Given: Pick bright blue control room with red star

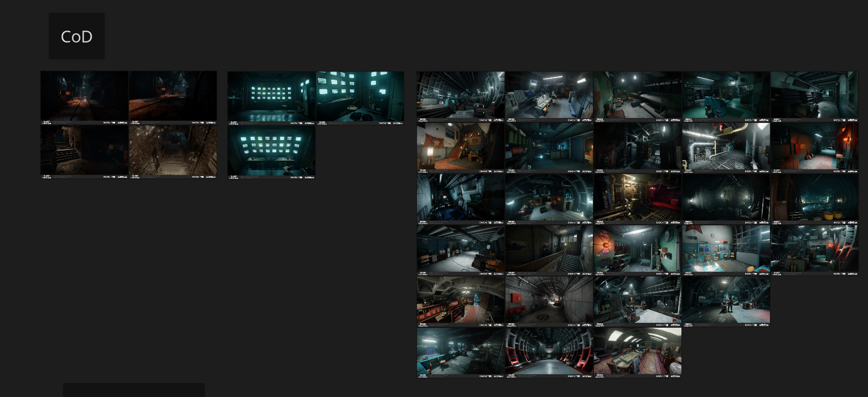Looking at the screenshot, I should 726,250.
